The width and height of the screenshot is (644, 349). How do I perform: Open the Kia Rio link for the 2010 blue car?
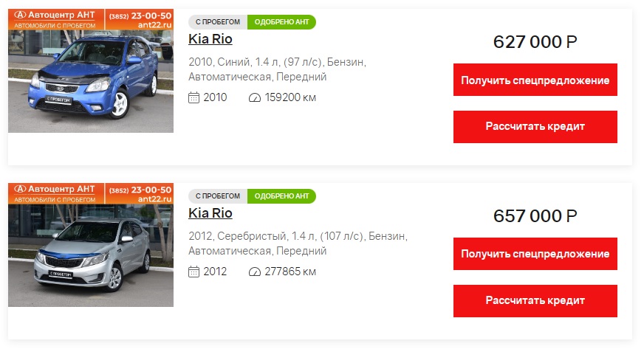(x=210, y=39)
